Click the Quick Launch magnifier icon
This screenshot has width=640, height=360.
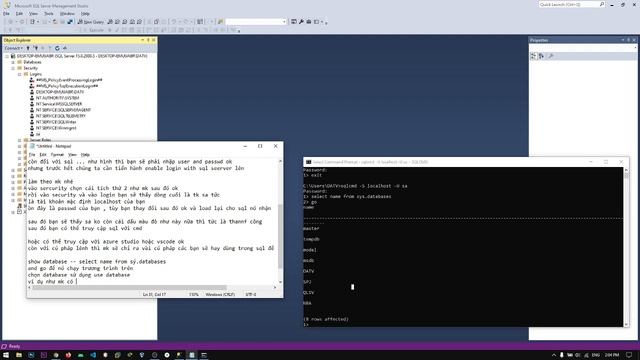(x=602, y=4)
